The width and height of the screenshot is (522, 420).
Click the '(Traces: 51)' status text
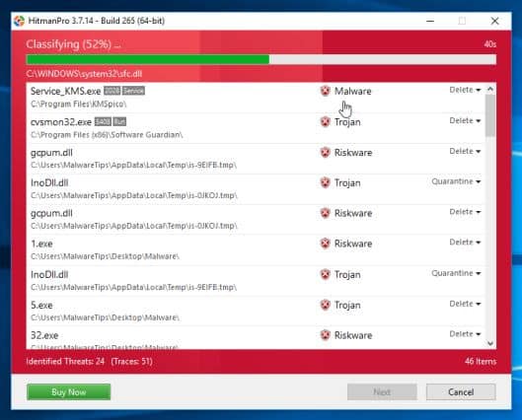point(132,361)
